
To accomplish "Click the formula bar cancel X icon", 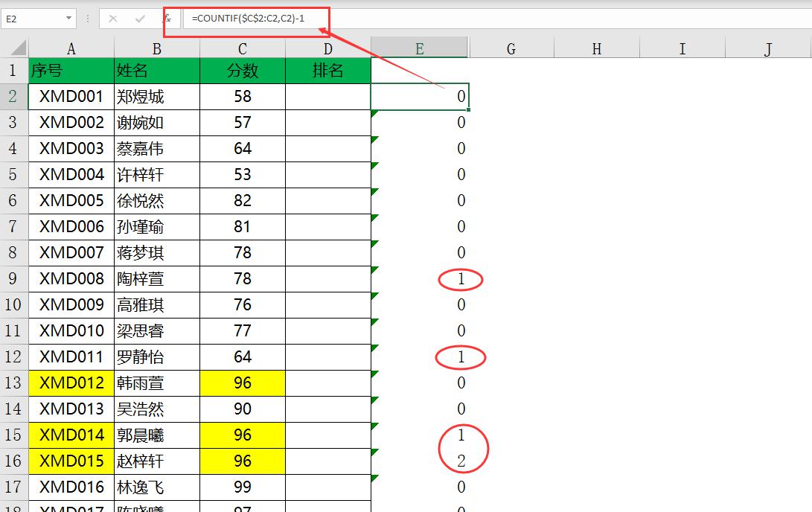I will click(x=113, y=19).
